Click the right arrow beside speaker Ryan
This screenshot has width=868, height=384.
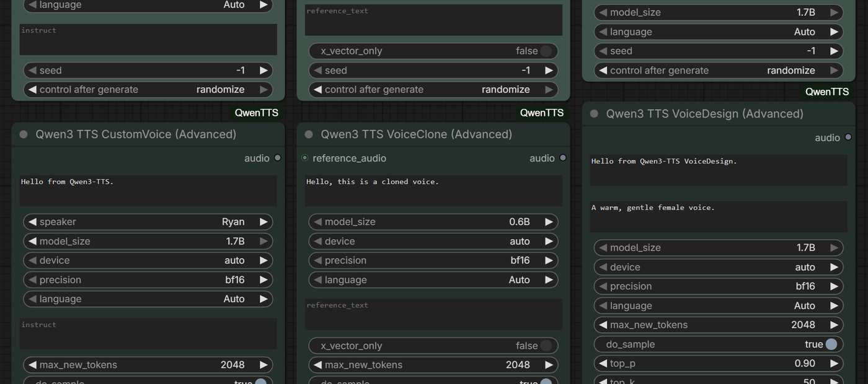(263, 222)
